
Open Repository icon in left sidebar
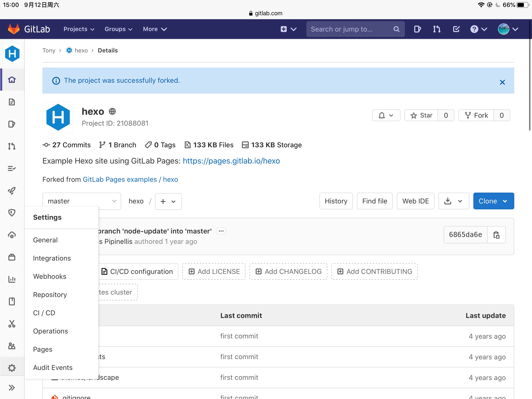click(12, 102)
